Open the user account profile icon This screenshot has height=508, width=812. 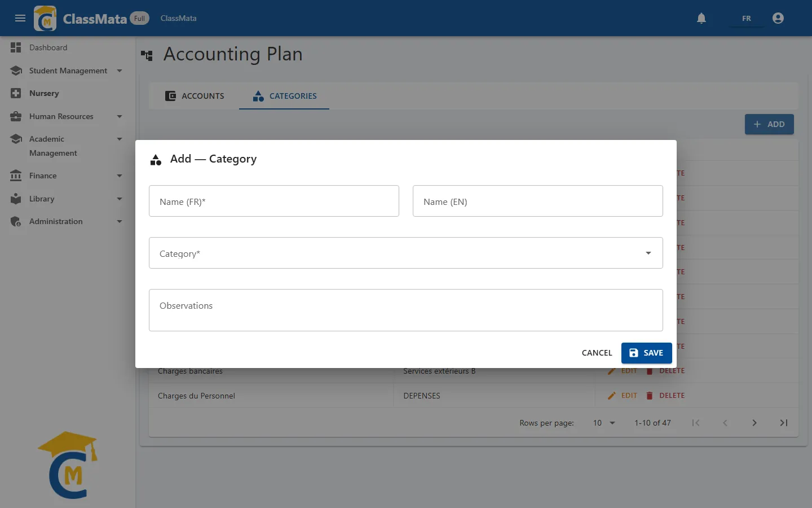click(x=778, y=18)
